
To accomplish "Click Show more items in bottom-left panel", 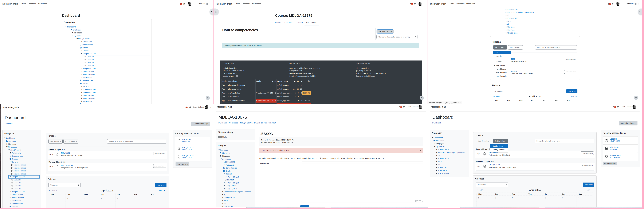I will 182,164.
